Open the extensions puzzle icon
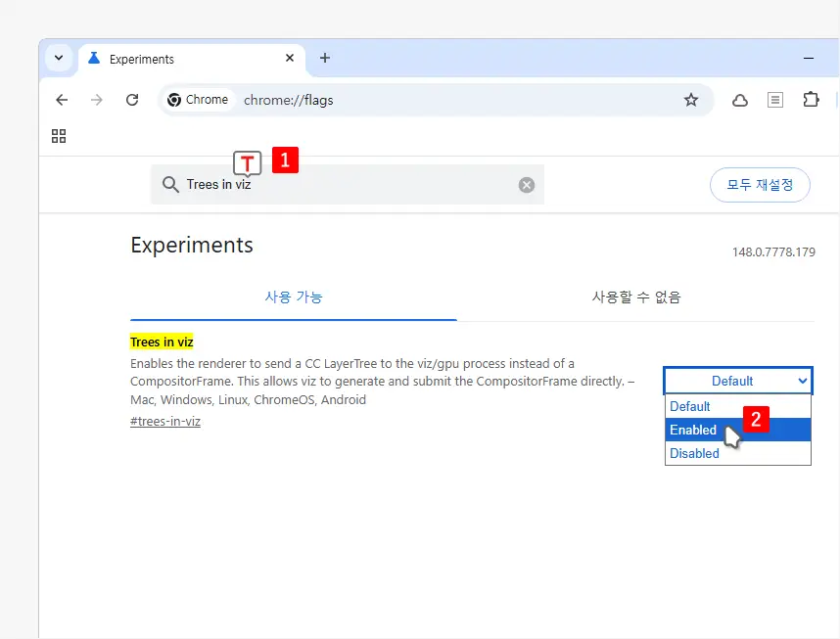This screenshot has height=639, width=840. point(811,100)
